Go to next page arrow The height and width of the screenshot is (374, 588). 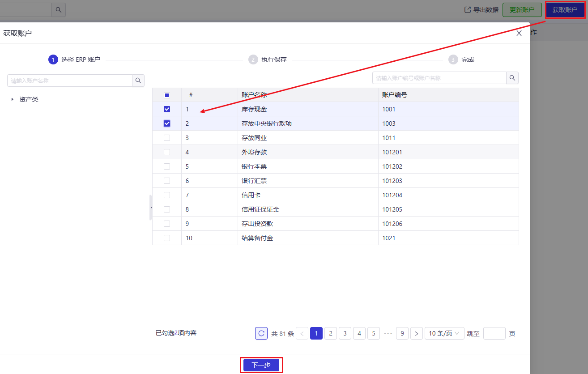coord(417,333)
